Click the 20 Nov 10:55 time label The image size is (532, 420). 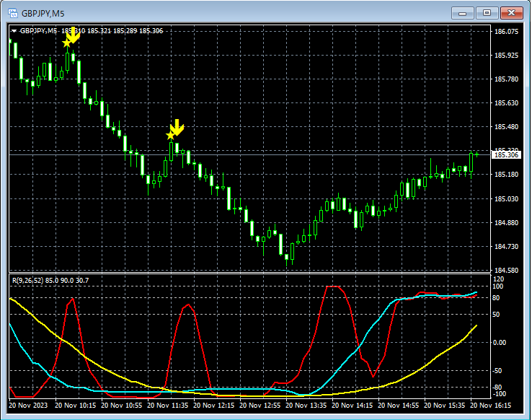(x=121, y=405)
